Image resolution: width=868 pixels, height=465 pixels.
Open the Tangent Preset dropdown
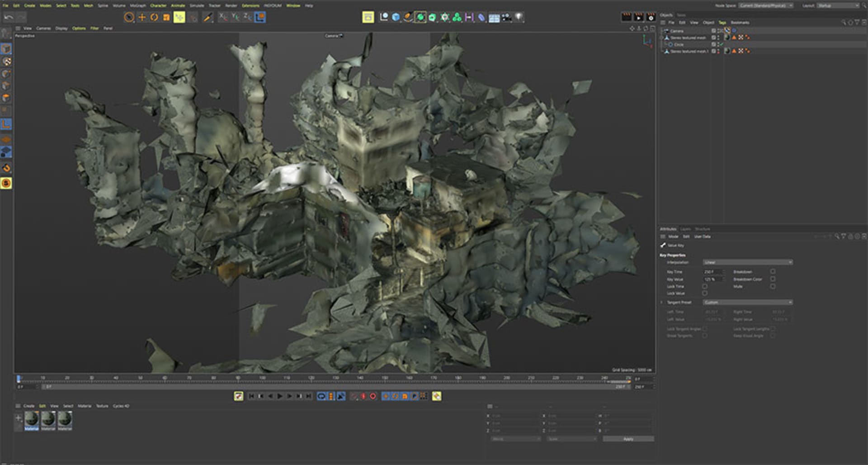pyautogui.click(x=747, y=302)
